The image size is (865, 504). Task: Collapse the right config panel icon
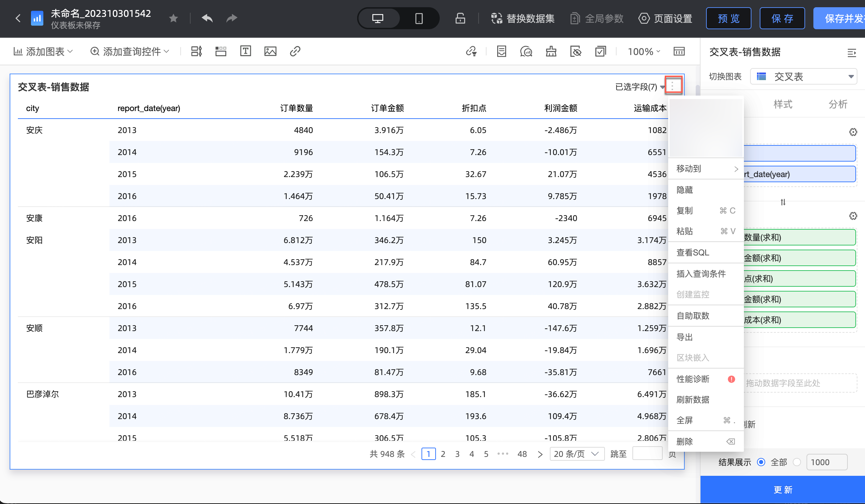(x=852, y=53)
